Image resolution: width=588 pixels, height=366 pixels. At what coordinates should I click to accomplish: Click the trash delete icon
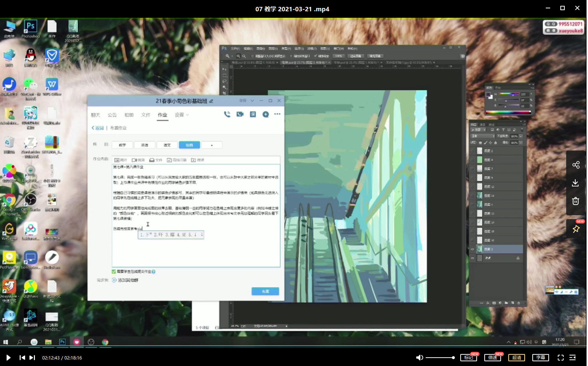pyautogui.click(x=575, y=201)
